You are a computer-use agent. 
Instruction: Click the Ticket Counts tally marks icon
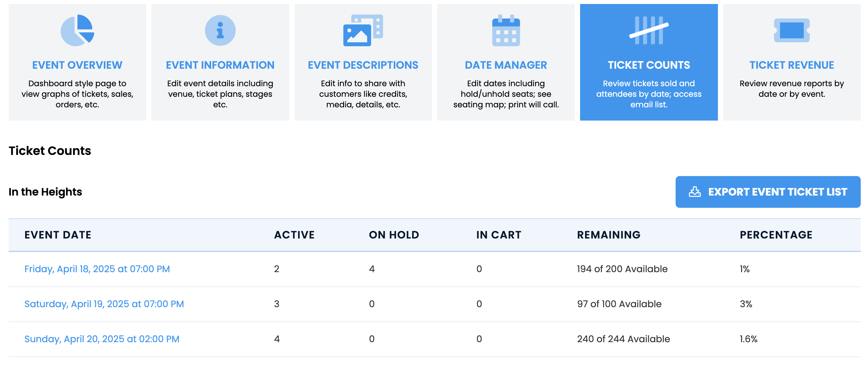[x=649, y=30]
